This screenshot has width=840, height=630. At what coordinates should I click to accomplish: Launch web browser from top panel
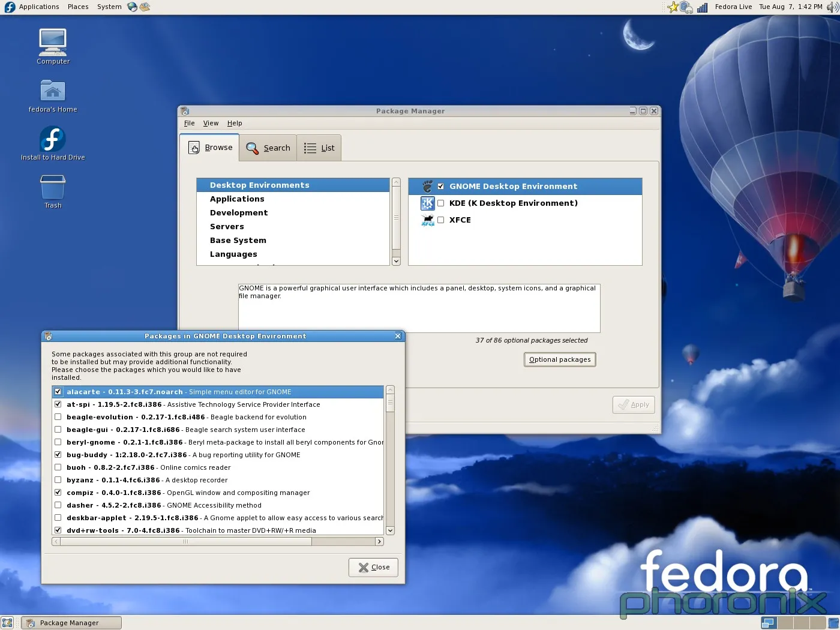tap(133, 7)
